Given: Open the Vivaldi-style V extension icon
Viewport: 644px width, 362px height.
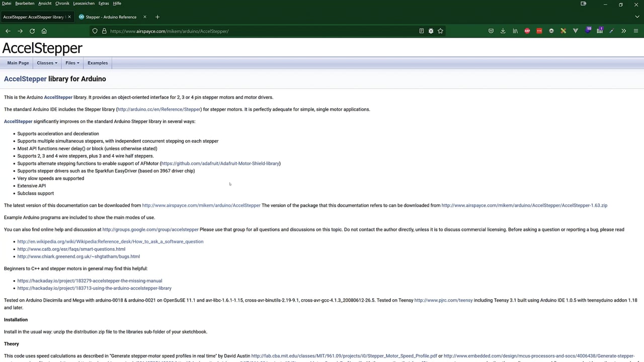Looking at the screenshot, I should pos(576,31).
